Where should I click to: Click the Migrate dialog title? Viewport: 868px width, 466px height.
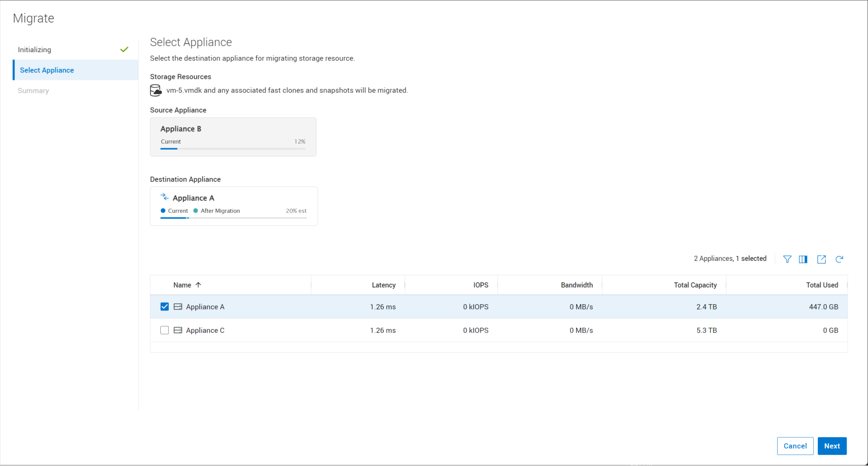tap(33, 18)
